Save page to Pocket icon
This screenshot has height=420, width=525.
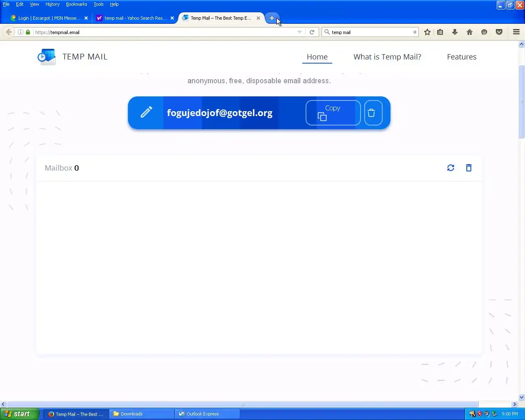(499, 32)
